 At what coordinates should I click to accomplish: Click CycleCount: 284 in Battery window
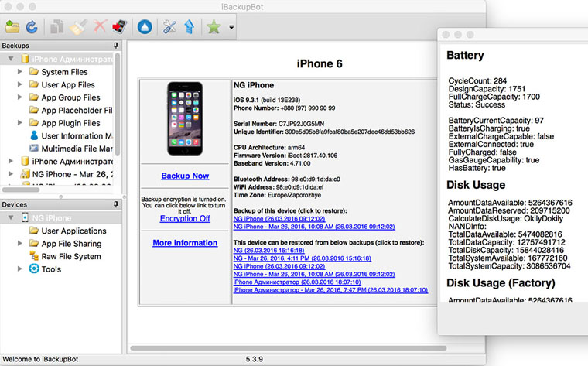477,81
